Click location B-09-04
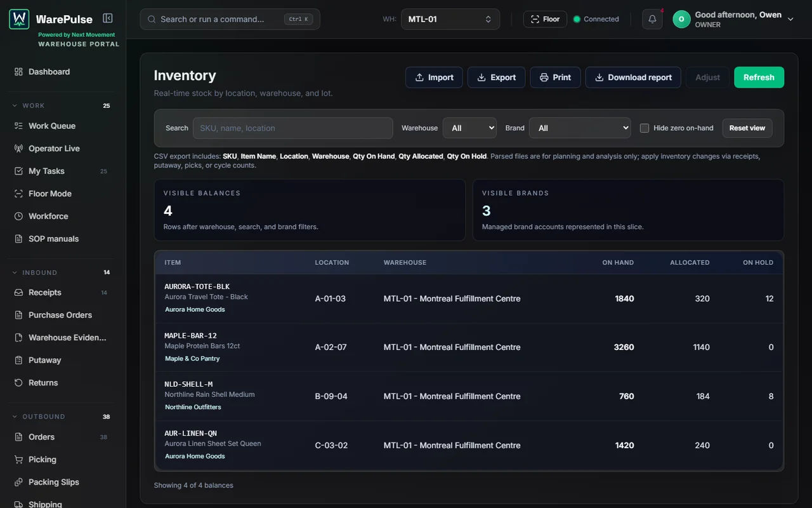This screenshot has height=508, width=812. pyautogui.click(x=331, y=396)
